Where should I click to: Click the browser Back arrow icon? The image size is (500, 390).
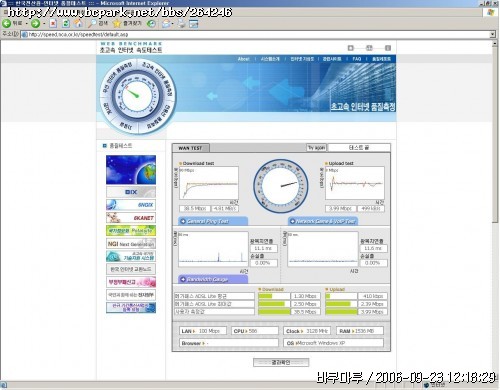pos(6,23)
